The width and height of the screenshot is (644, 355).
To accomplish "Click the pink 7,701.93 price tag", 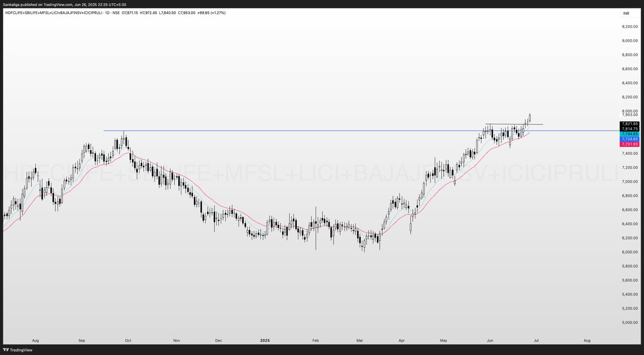I will point(630,144).
